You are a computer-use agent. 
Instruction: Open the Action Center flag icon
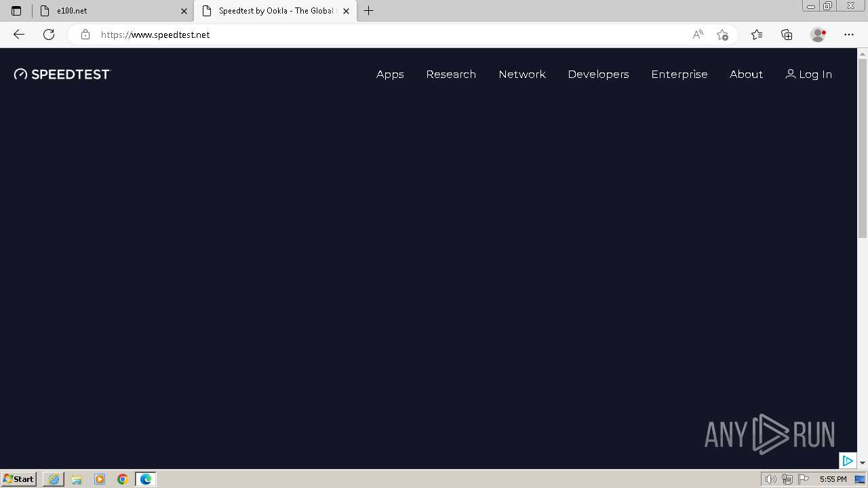[x=804, y=479]
